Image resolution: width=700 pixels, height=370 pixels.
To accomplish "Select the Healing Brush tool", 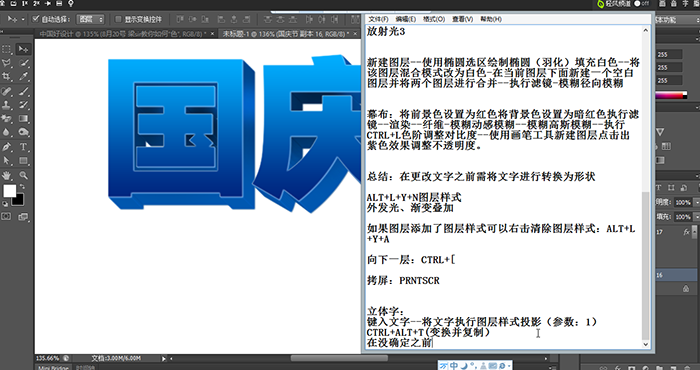I will point(7,91).
